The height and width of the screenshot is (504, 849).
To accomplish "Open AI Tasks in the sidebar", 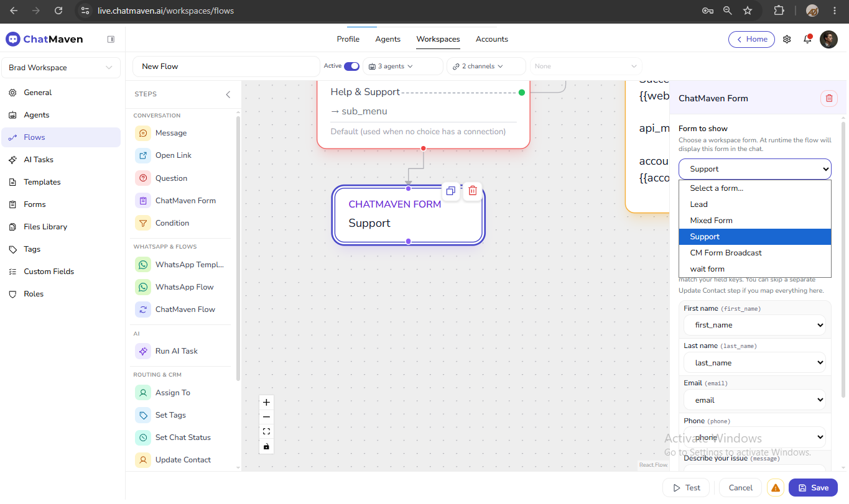I will coord(61,160).
